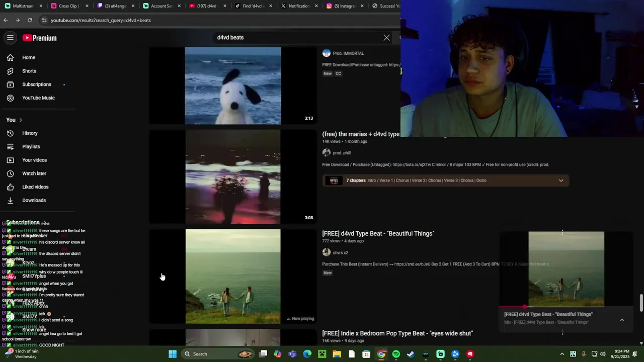Screen dimensions: 644x362
Task: Open Downloads in sidebar
Action: coord(34,200)
